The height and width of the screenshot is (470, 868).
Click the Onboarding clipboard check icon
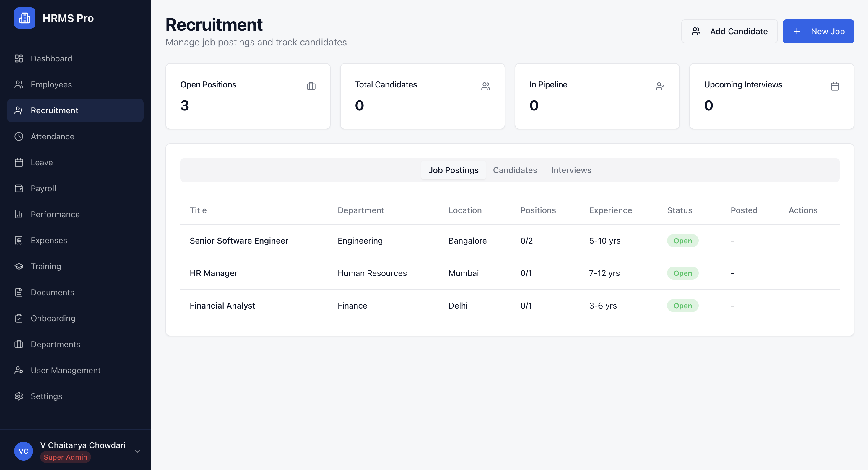19,318
